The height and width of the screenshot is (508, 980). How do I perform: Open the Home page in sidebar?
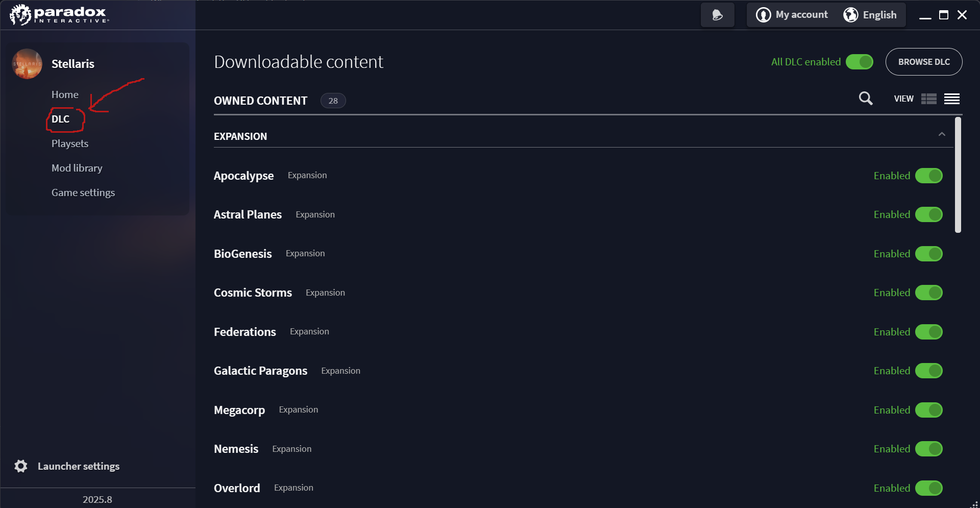click(x=65, y=94)
